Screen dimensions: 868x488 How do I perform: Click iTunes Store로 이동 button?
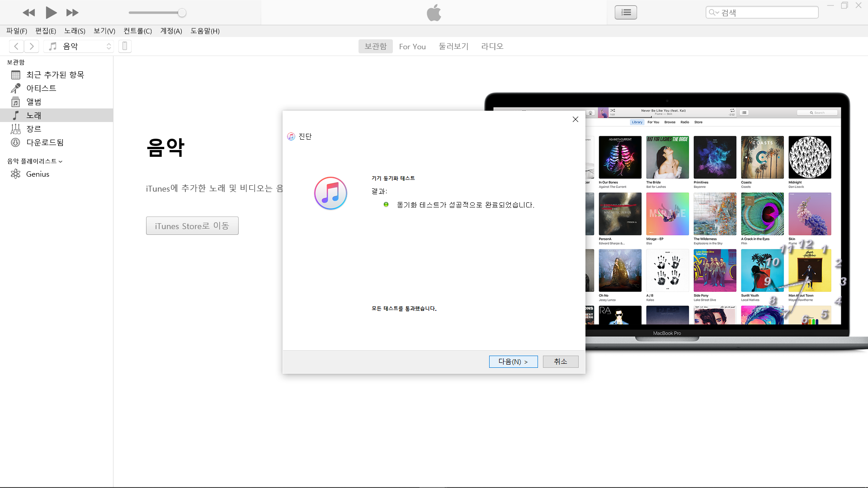click(192, 225)
